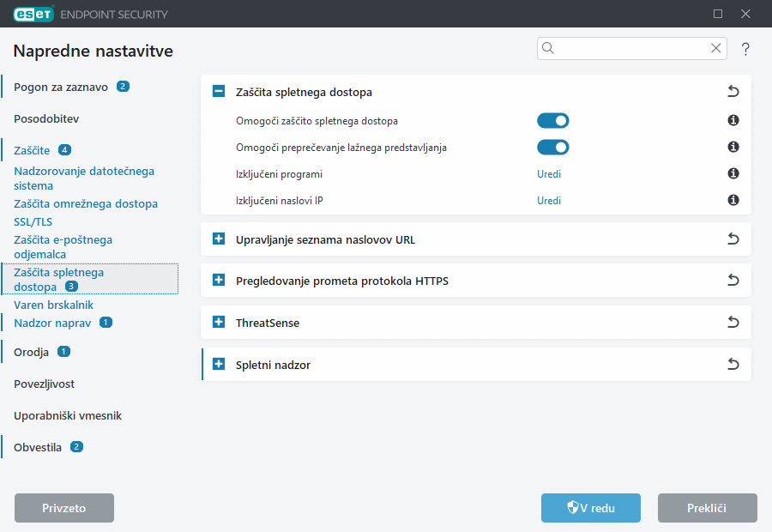Click the info icon for Omogoči zaščito spletnega dostopa
The image size is (772, 532).
click(x=733, y=121)
